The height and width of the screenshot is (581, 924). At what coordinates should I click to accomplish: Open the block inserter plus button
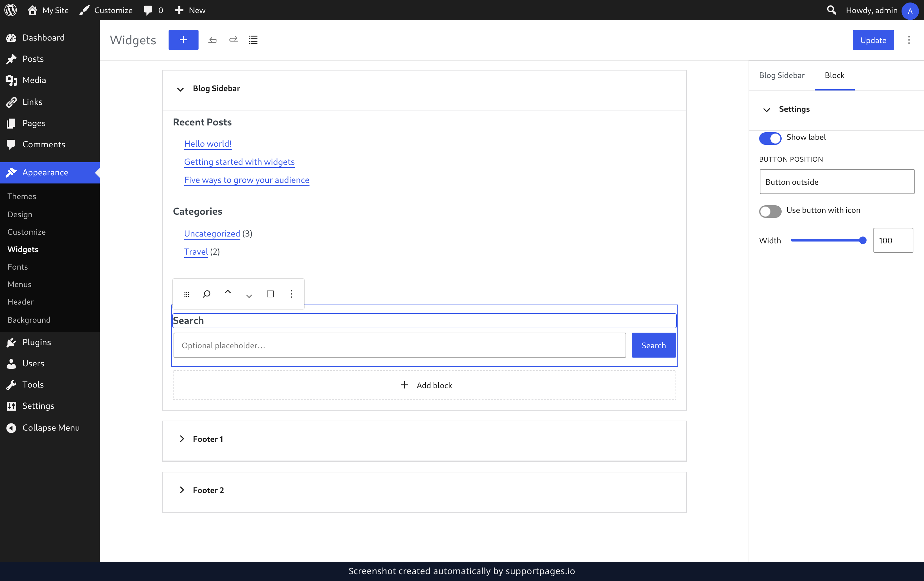tap(183, 40)
